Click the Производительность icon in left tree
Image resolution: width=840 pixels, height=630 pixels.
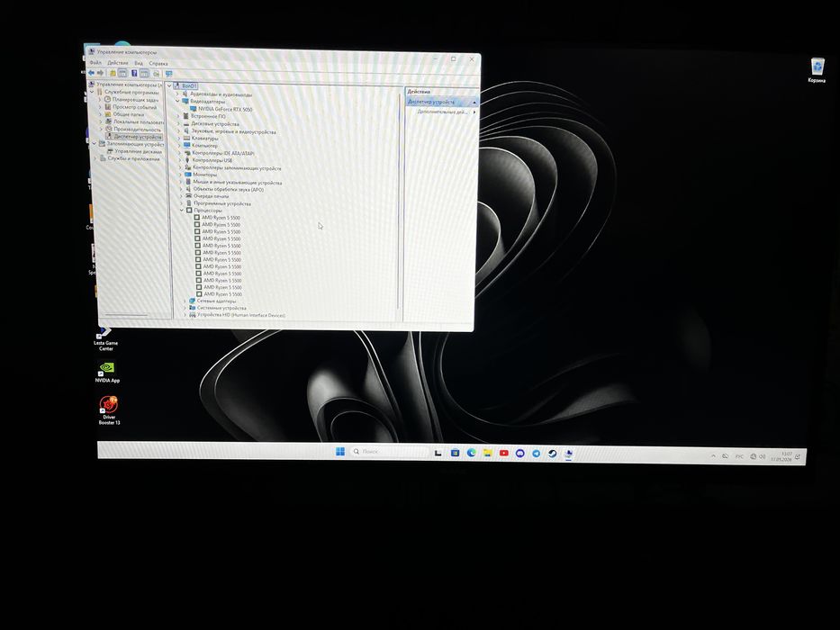[x=109, y=129]
